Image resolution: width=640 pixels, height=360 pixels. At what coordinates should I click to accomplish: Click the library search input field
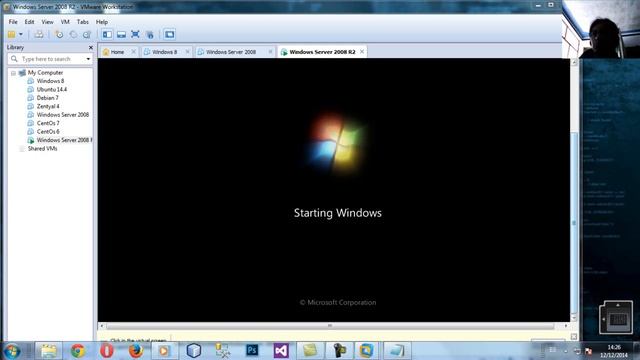point(49,59)
